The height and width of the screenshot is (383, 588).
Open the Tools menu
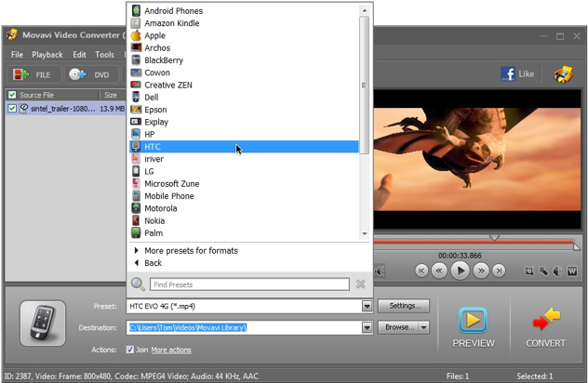click(x=104, y=55)
